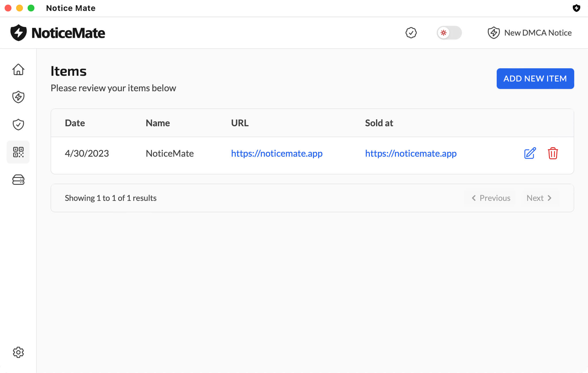Open the Sold at noticemate.app link
Image resolution: width=588 pixels, height=373 pixels.
coord(411,154)
